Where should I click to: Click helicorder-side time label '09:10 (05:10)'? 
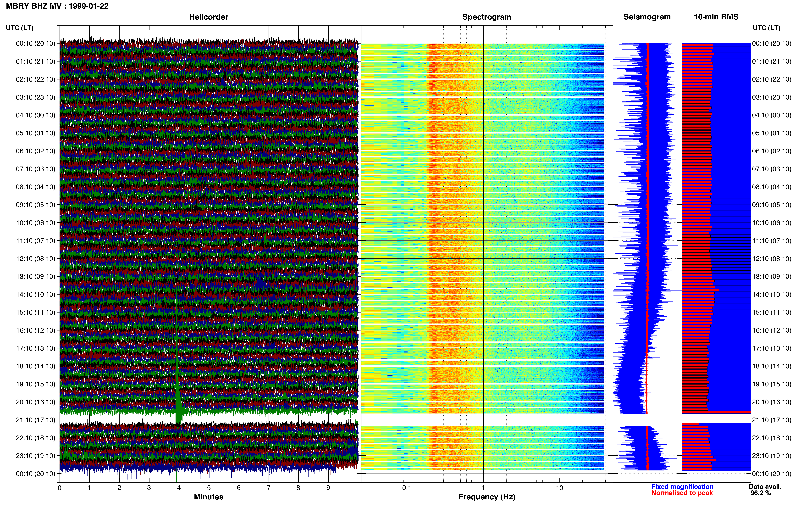pos(36,205)
